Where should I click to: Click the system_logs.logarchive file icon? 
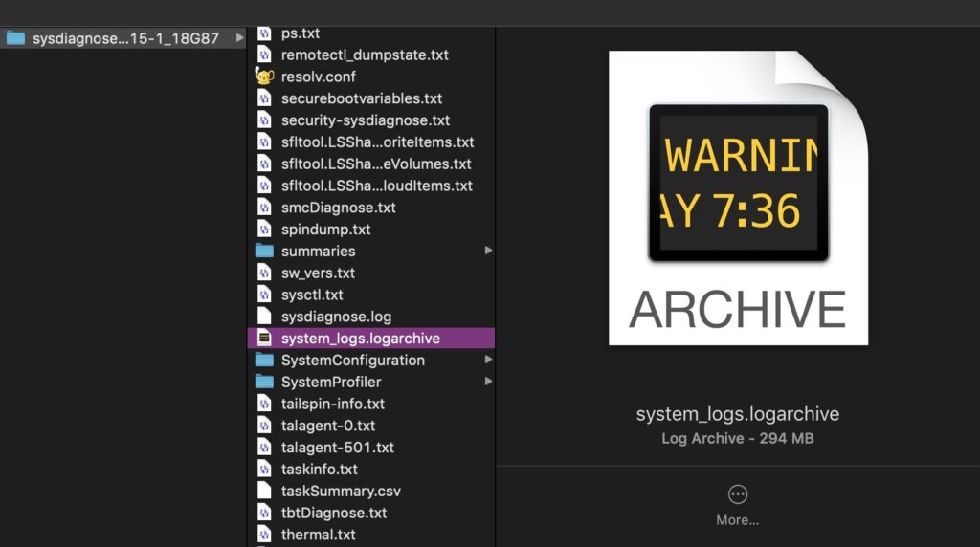(x=265, y=339)
